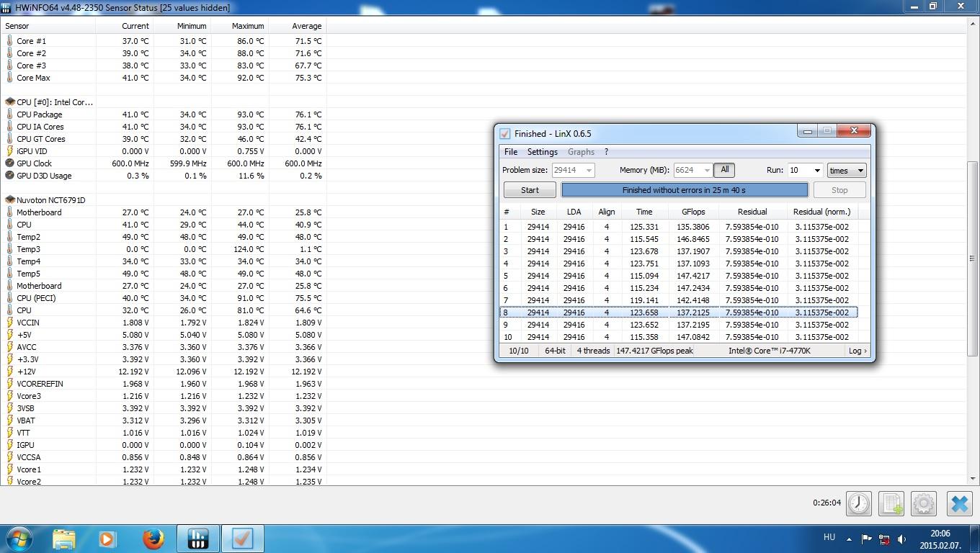This screenshot has width=980, height=553.
Task: Select the CPU (PECI) sensor row
Action: click(x=163, y=298)
